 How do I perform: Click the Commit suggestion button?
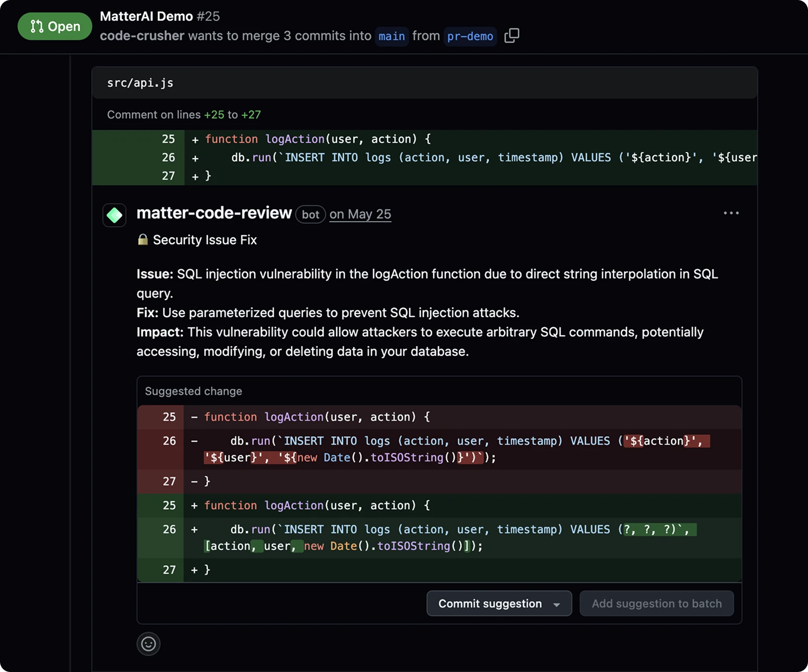point(490,604)
